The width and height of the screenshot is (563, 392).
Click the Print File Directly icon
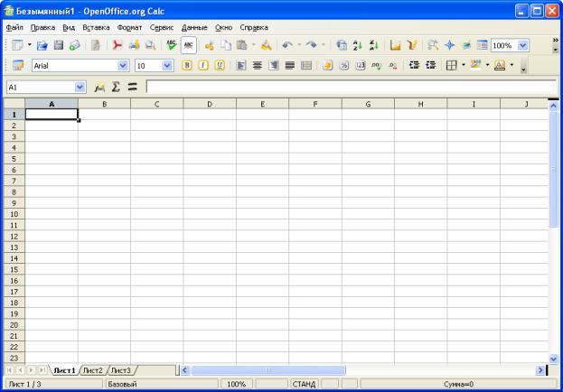tap(134, 45)
